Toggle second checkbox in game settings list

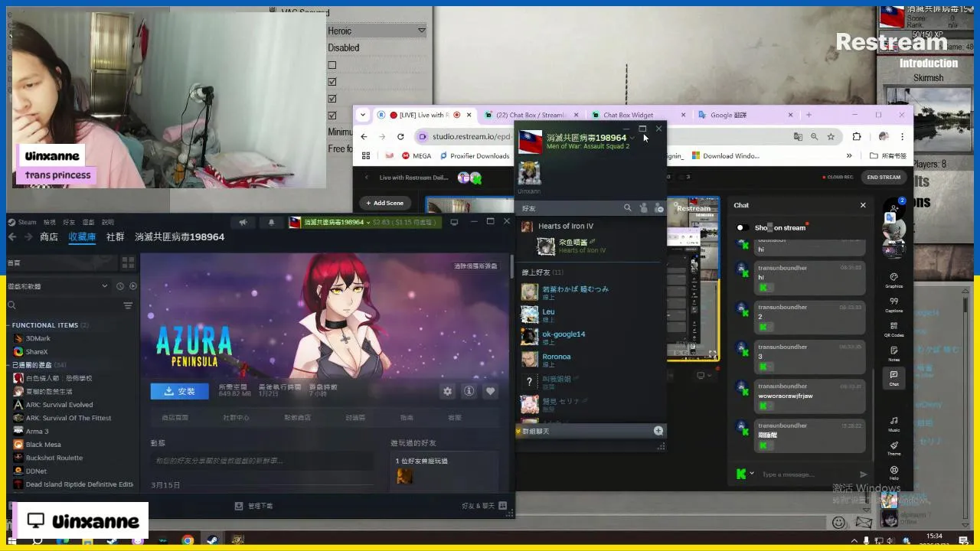332,82
